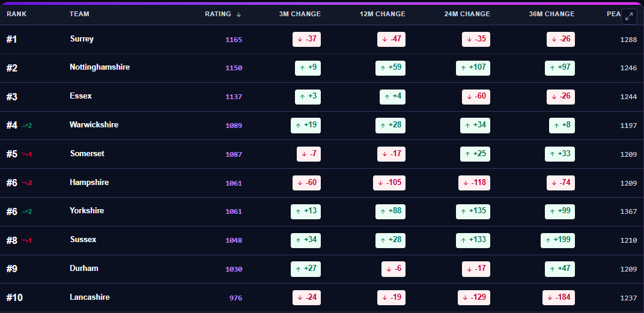Screen dimensions: 644x313
Task: Select the Nottinghamshire team name
Action: tap(100, 67)
